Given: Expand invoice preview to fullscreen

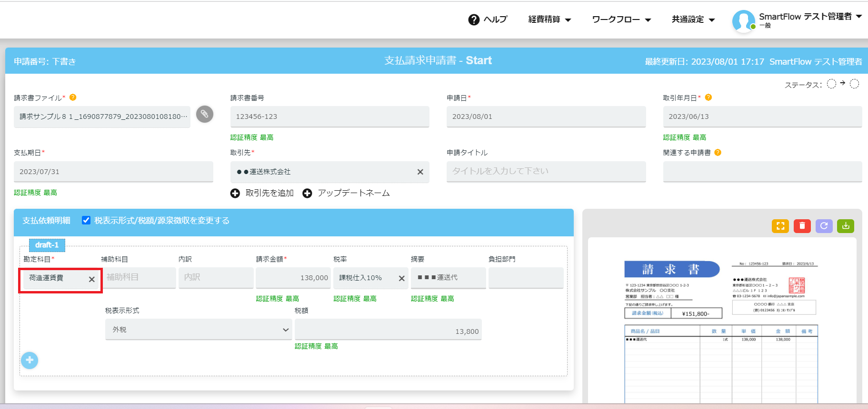Looking at the screenshot, I should (780, 226).
